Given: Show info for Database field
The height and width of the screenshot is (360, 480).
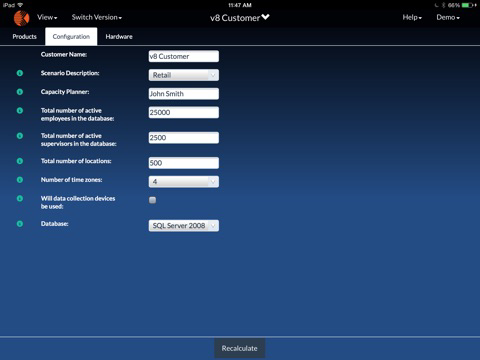Looking at the screenshot, I should [x=20, y=224].
